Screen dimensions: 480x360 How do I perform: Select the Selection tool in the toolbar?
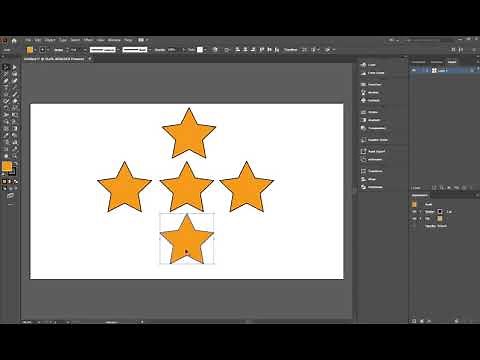tap(6, 67)
